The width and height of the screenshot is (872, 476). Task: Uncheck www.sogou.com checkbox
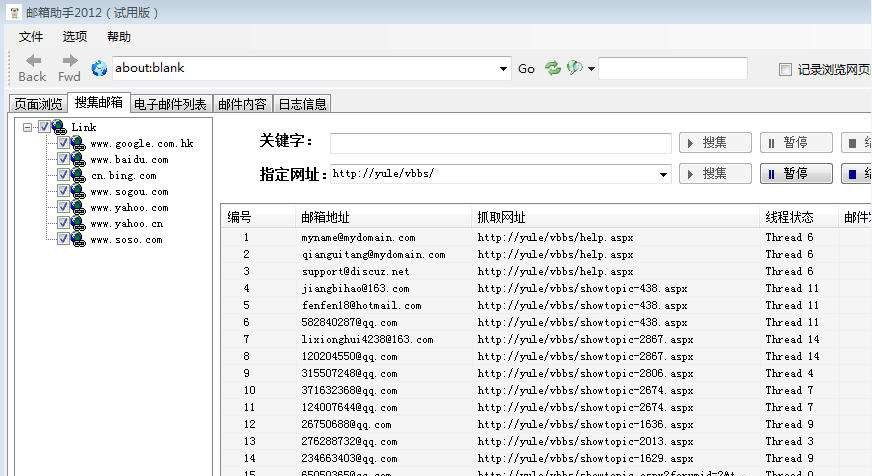(63, 191)
